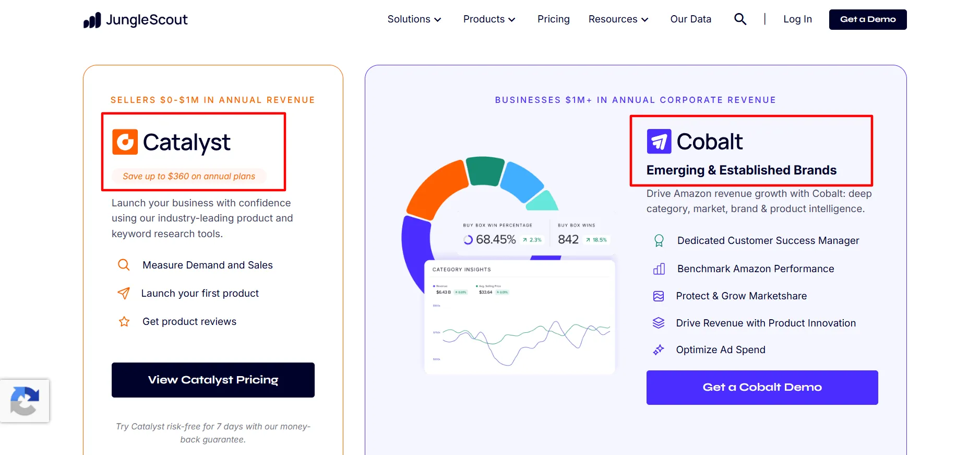Click 'Measure Demand and Sales' text
Image resolution: width=980 pixels, height=455 pixels.
208,265
